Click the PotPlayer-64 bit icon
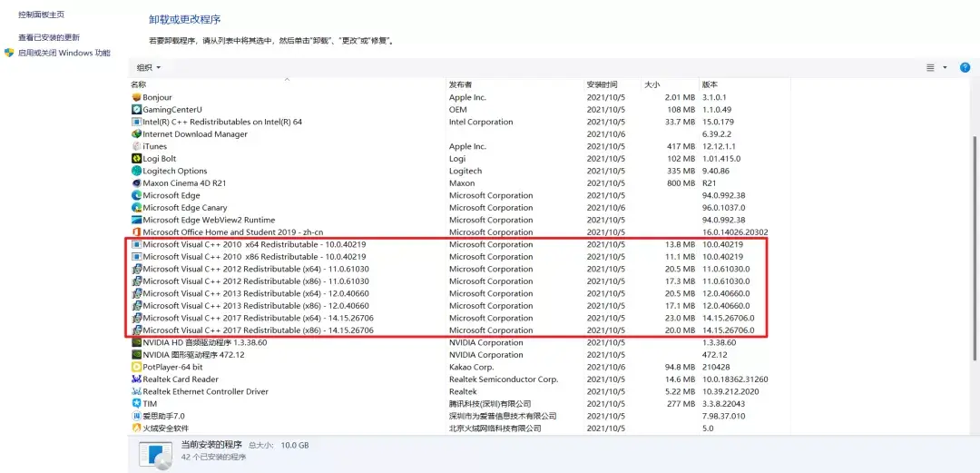The width and height of the screenshot is (980, 473). [x=137, y=367]
